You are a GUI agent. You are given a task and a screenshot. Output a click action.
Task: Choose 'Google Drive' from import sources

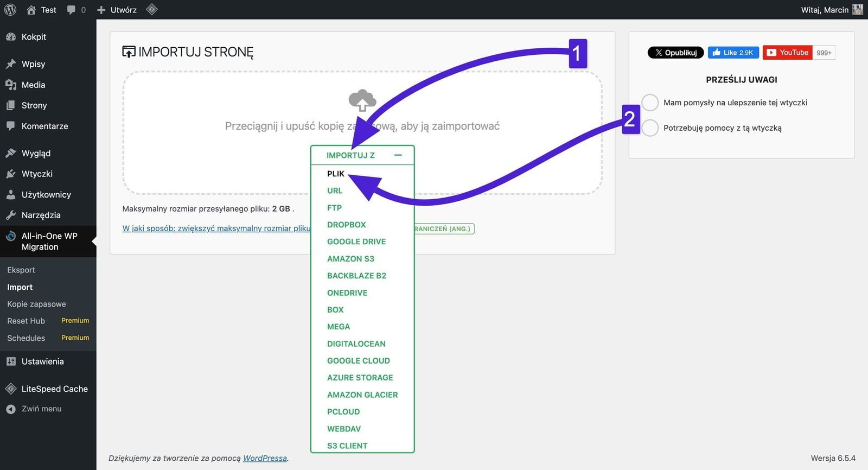356,242
